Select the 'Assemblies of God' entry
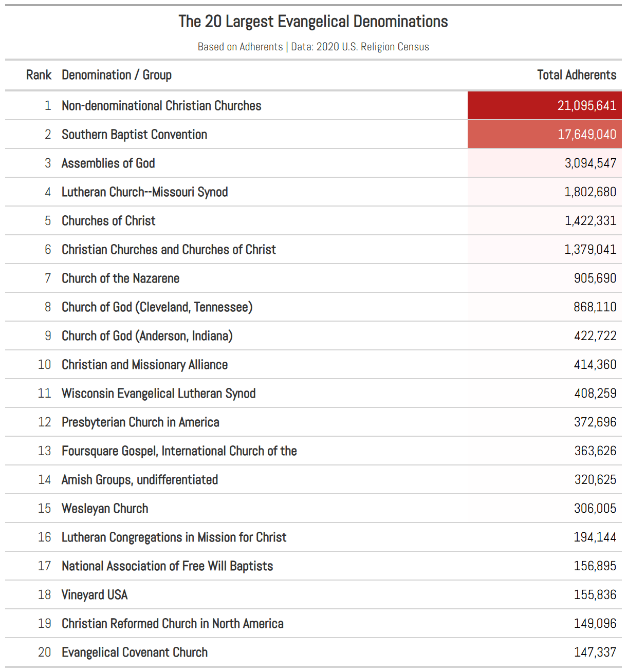Image resolution: width=627 pixels, height=672 pixels. tap(108, 163)
